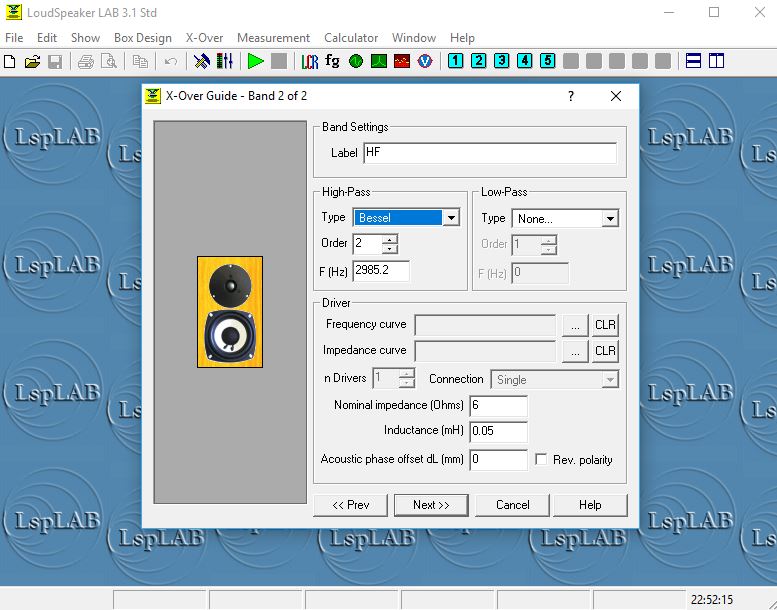Click the loudspeaker thumbnail image
This screenshot has width=777, height=610.
click(x=230, y=312)
